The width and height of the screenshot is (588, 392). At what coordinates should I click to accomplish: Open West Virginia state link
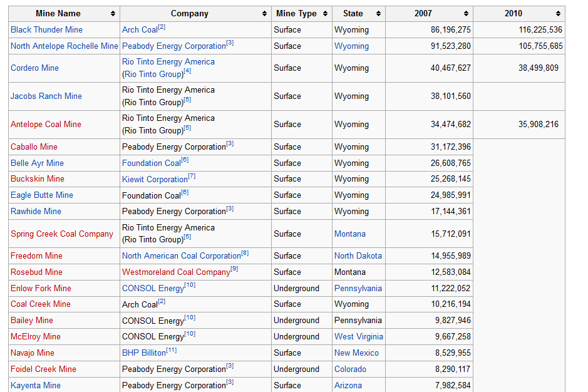tap(359, 337)
